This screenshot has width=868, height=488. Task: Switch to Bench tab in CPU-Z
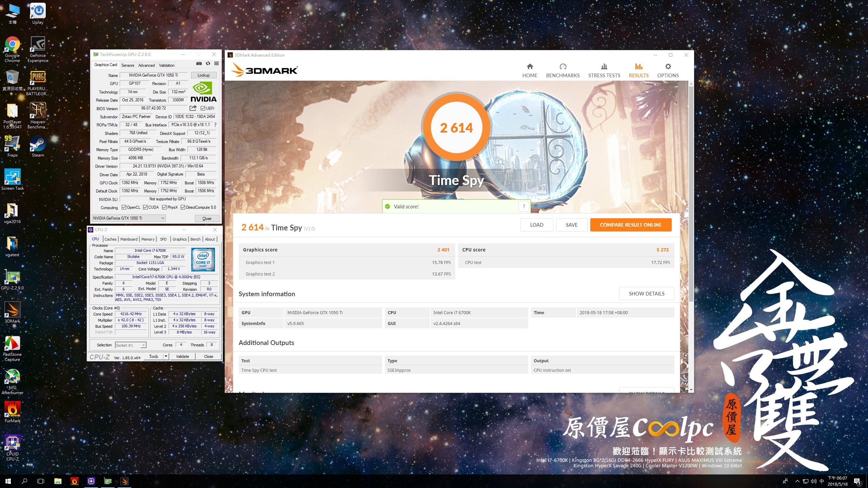click(x=195, y=239)
